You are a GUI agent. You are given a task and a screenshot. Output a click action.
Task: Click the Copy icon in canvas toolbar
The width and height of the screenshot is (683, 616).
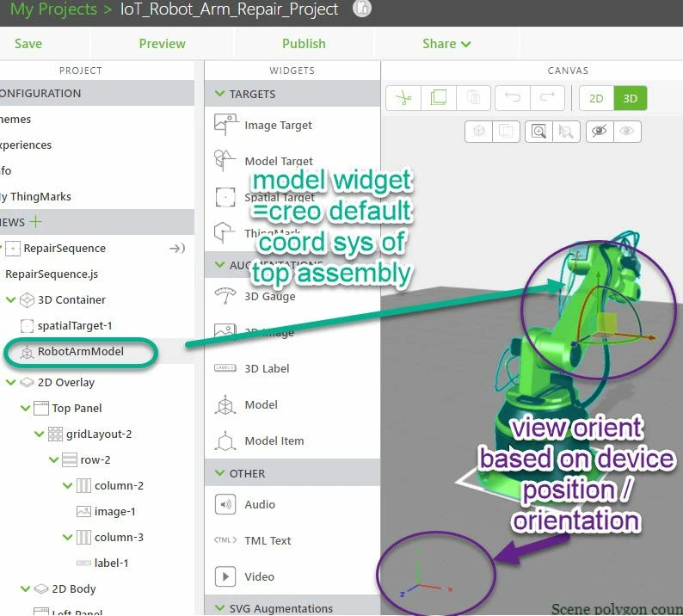click(439, 98)
